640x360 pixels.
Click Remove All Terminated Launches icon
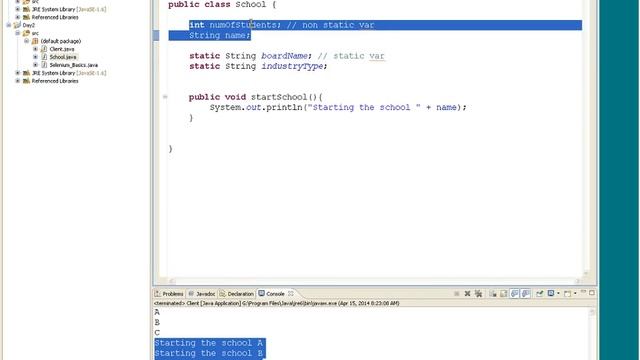click(x=478, y=293)
